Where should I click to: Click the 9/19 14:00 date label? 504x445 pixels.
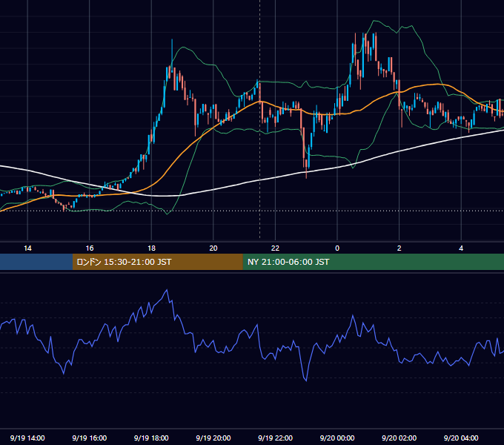[27, 438]
